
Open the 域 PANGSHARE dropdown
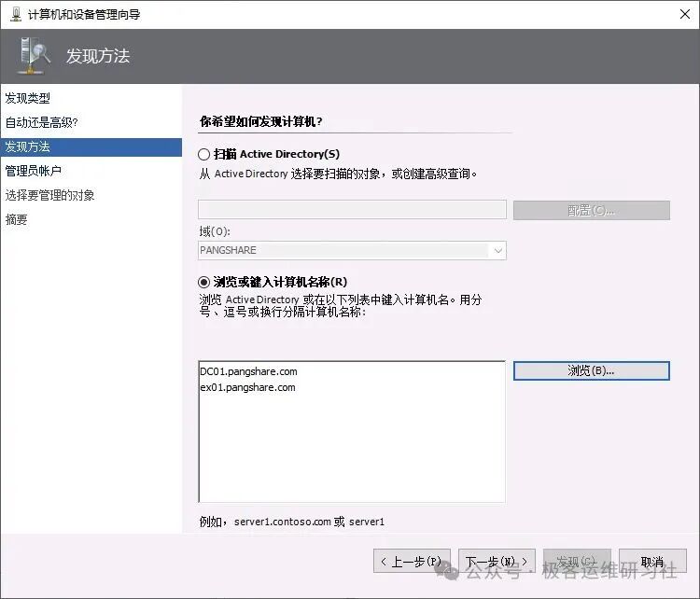[x=352, y=250]
